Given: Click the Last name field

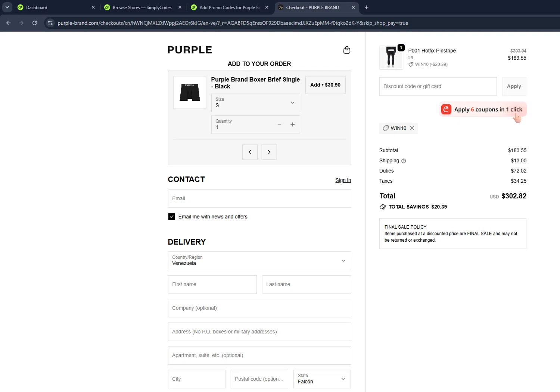Looking at the screenshot, I should tap(307, 284).
